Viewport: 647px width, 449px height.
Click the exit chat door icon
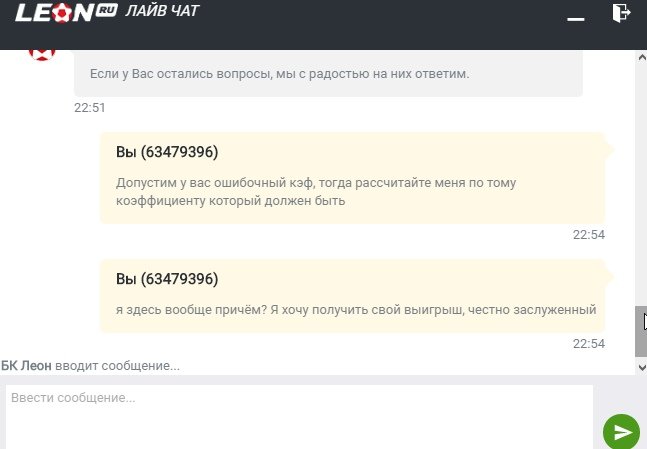pyautogui.click(x=621, y=13)
